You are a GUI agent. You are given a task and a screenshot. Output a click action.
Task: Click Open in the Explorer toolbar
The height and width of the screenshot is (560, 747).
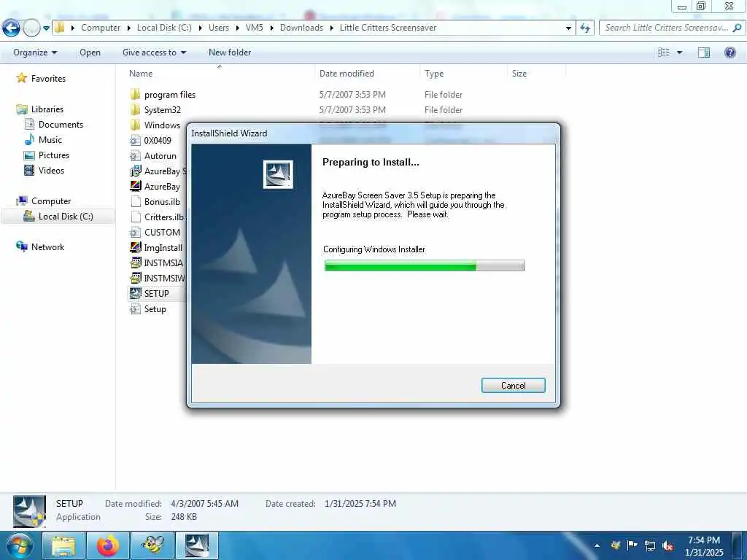pyautogui.click(x=90, y=52)
